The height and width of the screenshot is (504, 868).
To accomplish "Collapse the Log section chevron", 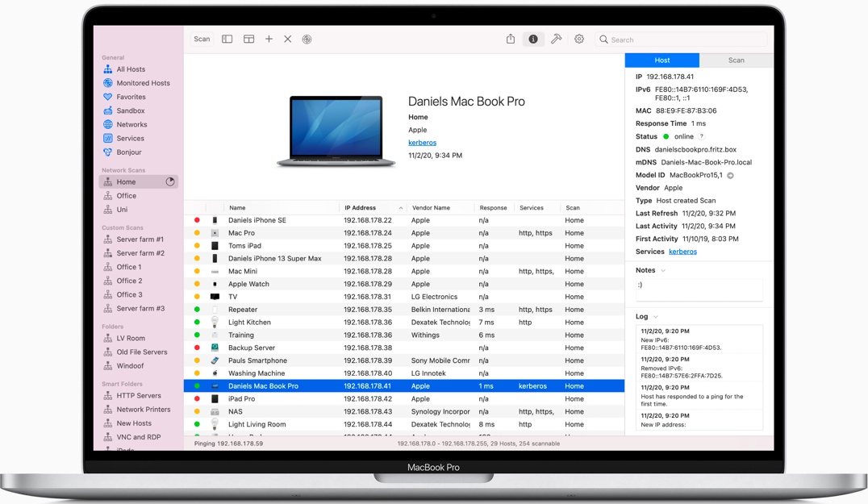I will coord(656,317).
